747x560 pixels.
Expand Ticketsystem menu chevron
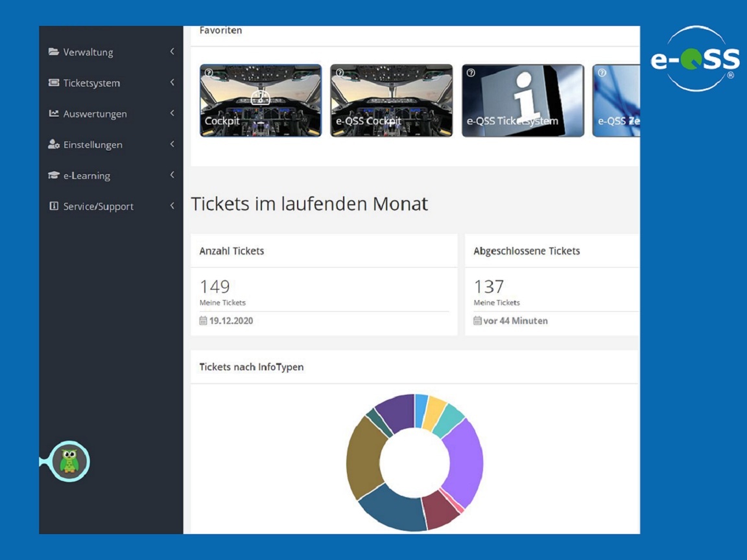coord(172,82)
